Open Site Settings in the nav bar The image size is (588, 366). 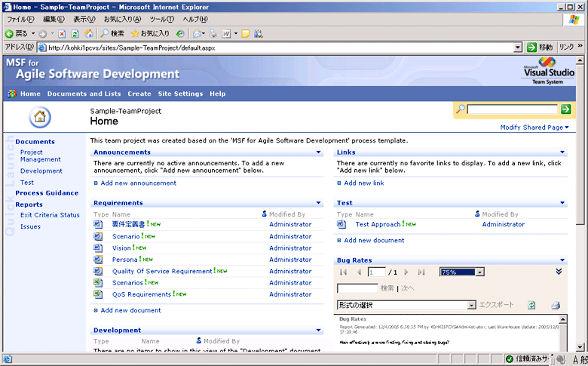tap(180, 94)
